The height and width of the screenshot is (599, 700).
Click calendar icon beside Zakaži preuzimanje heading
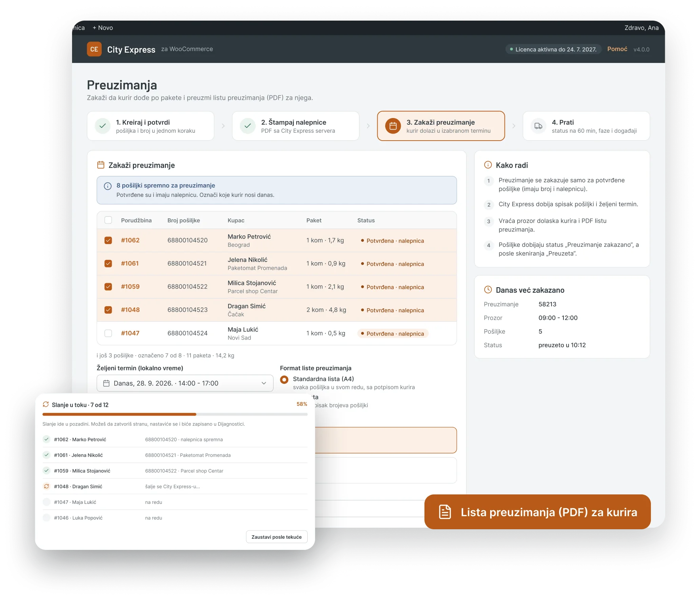[101, 165]
